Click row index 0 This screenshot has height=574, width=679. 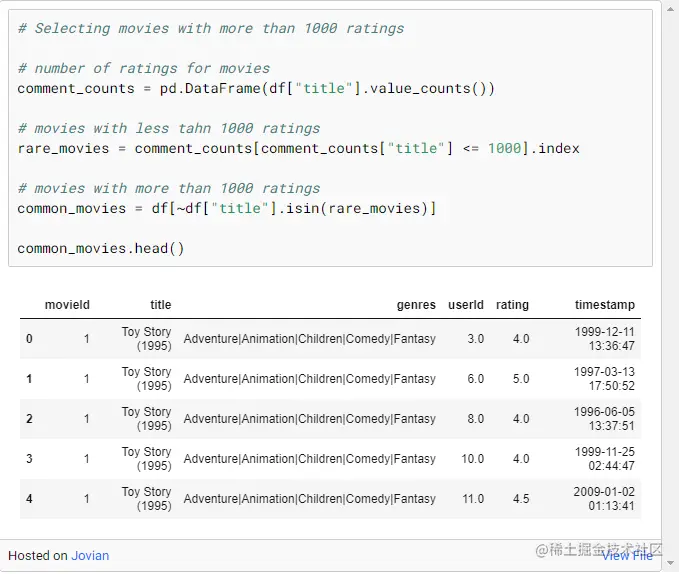click(x=29, y=339)
